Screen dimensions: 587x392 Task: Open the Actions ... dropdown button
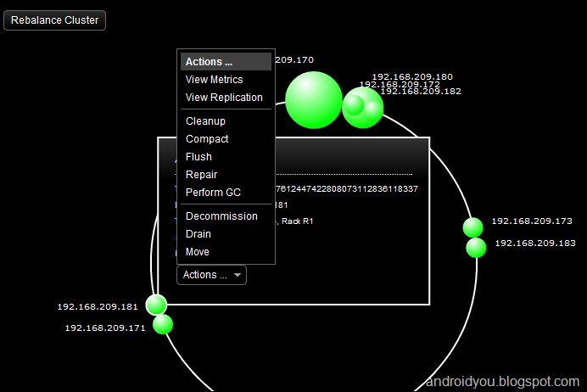point(211,275)
